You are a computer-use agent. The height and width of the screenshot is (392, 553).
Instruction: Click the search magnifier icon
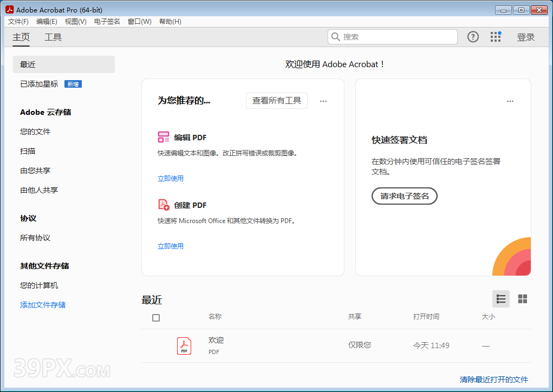(336, 37)
